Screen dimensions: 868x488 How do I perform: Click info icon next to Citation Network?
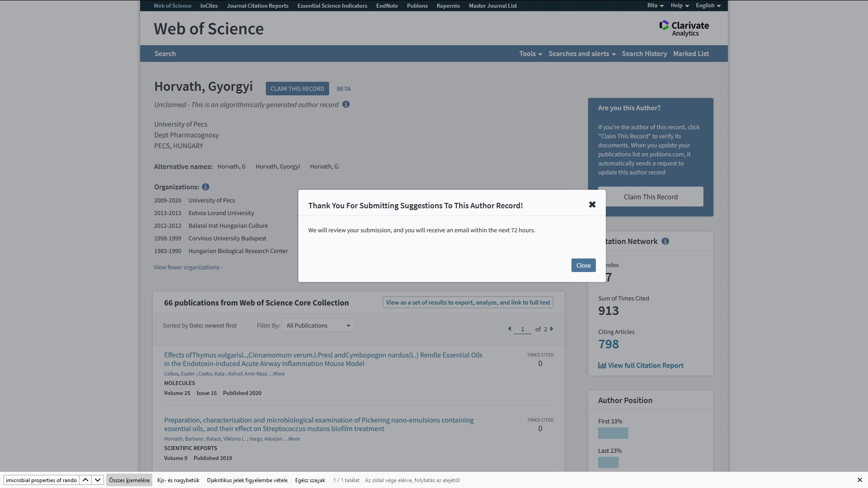pos(665,241)
